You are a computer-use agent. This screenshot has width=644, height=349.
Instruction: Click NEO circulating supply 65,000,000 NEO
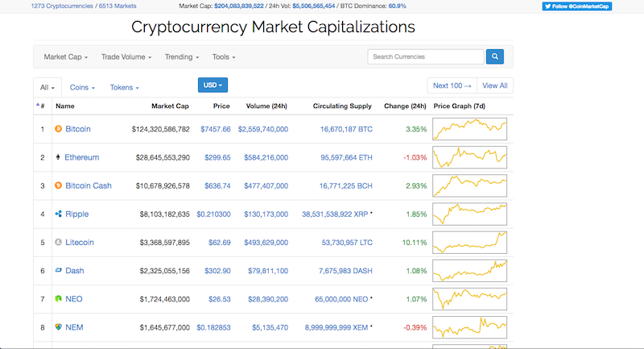click(341, 299)
